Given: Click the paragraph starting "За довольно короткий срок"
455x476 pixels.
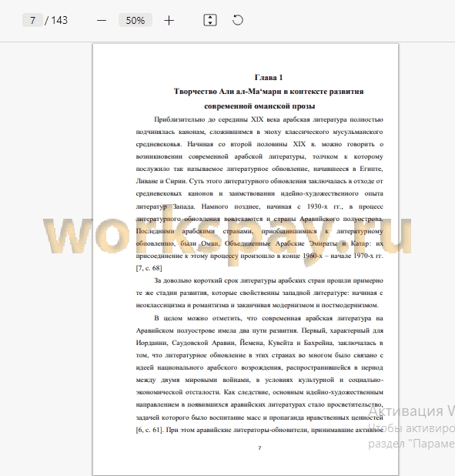Looking at the screenshot, I should point(259,293).
